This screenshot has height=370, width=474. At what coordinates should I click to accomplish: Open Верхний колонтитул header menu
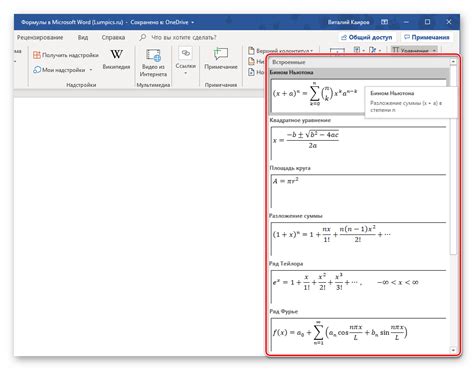[x=280, y=51]
